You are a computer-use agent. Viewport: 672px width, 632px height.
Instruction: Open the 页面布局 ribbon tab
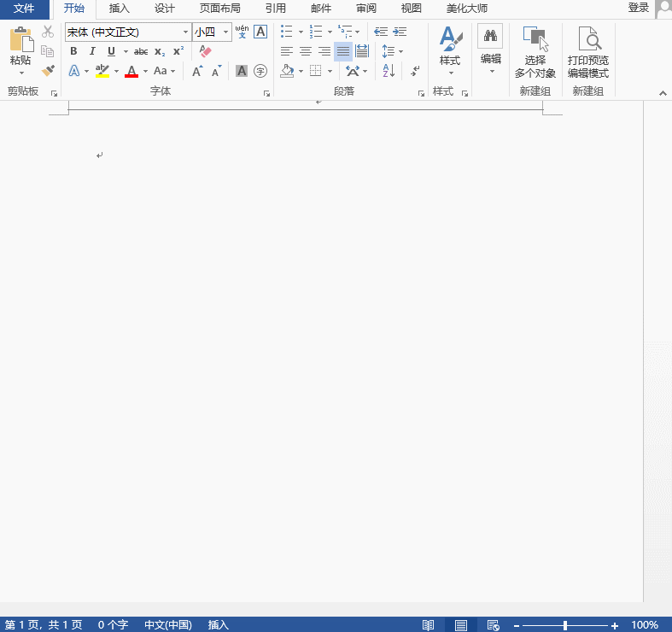point(219,9)
